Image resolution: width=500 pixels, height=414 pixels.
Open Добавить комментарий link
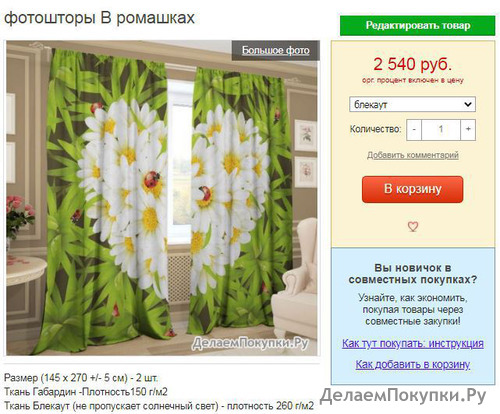[x=413, y=155]
